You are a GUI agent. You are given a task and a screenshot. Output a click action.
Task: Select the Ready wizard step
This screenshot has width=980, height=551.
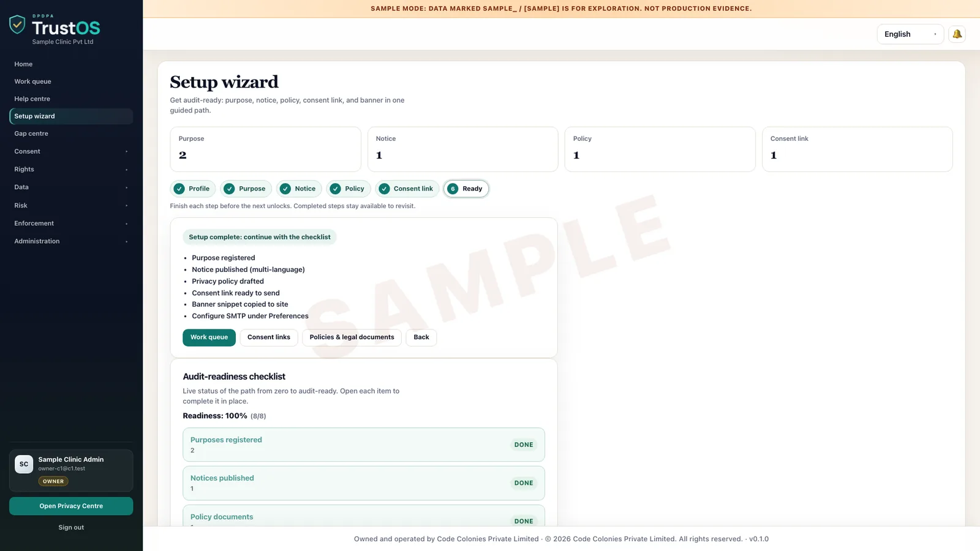tap(466, 189)
